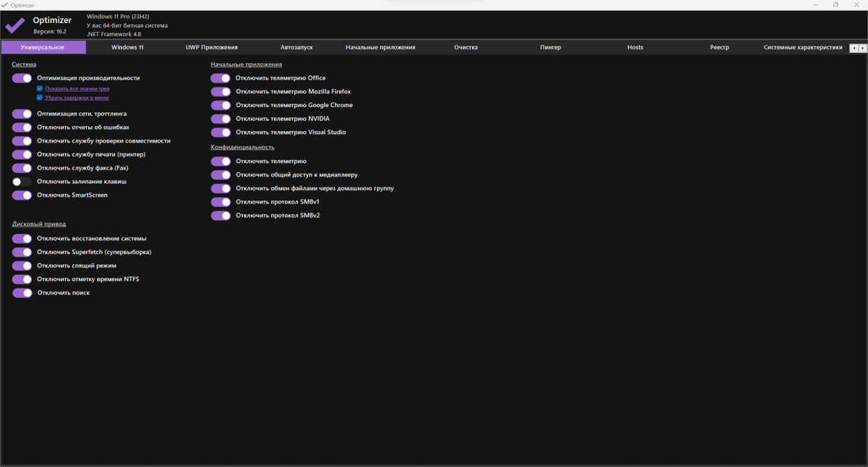Toggle Отключить телеметрию NVIDIA switch
Screen dimensions: 868x467
(x=221, y=119)
